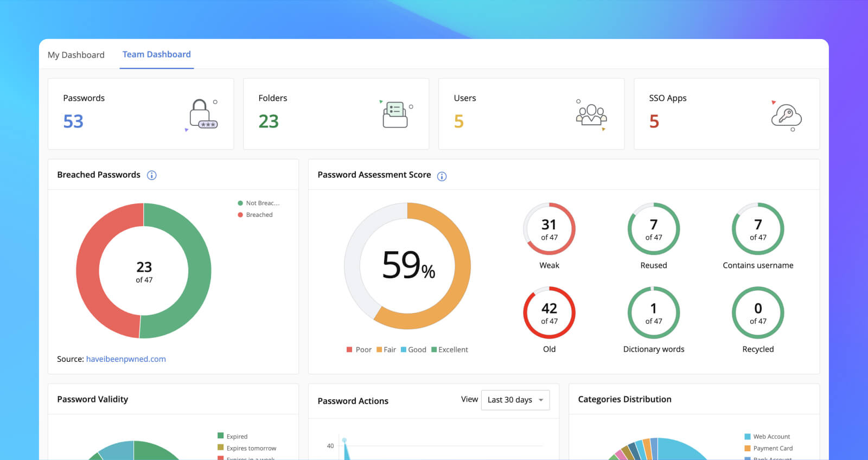
Task: Click the breached passwords donut center 23 of 47
Action: (144, 271)
